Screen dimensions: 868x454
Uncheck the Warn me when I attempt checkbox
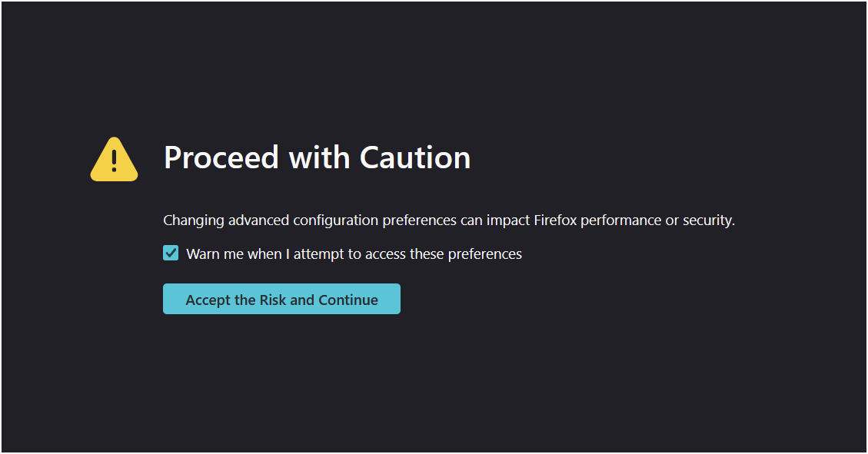(x=171, y=254)
